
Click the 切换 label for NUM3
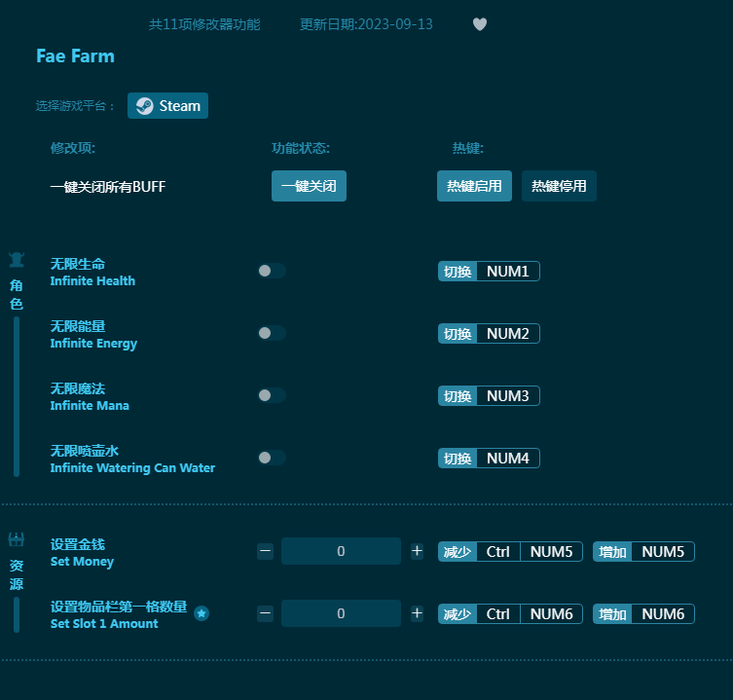(458, 395)
